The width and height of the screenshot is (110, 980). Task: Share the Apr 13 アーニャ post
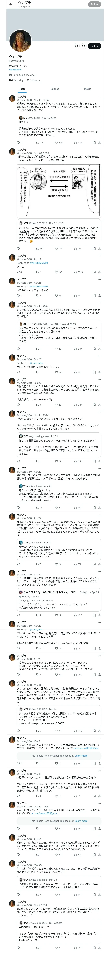[99, 272]
